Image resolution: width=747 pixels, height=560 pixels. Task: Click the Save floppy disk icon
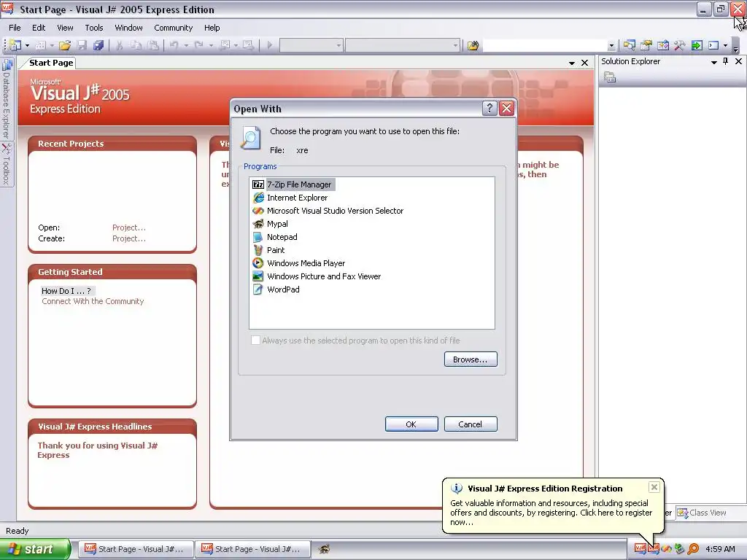pos(82,45)
